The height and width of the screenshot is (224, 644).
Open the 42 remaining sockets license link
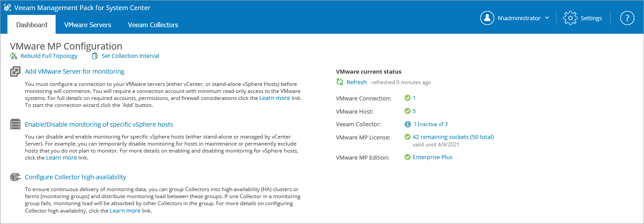click(x=453, y=137)
